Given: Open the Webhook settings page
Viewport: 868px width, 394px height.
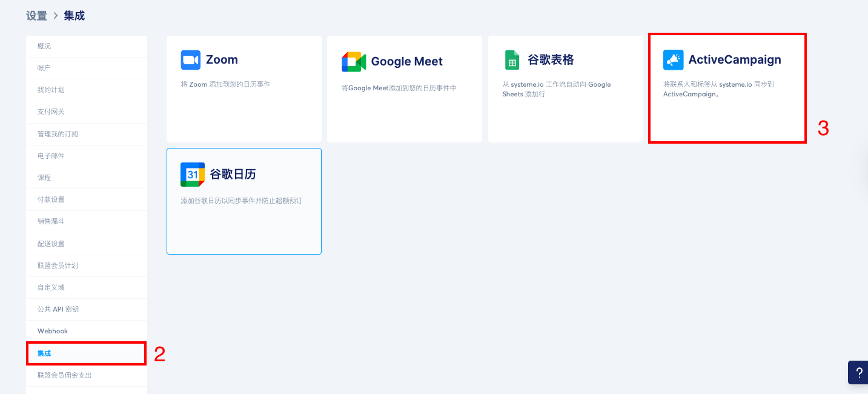Looking at the screenshot, I should (87, 331).
